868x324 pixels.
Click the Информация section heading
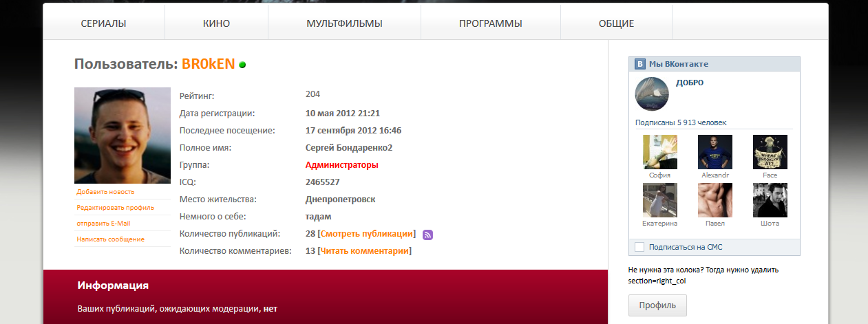click(114, 285)
